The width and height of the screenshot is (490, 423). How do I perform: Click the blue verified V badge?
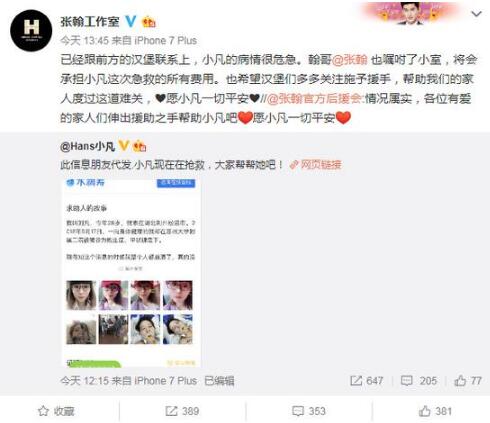point(130,22)
